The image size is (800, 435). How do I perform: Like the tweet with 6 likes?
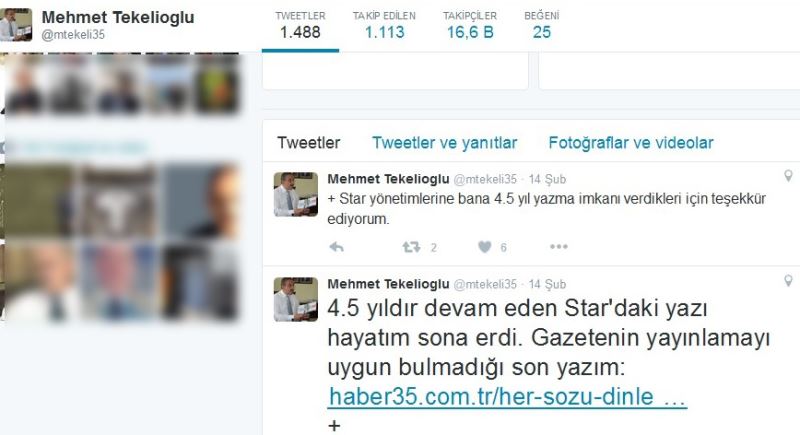485,247
